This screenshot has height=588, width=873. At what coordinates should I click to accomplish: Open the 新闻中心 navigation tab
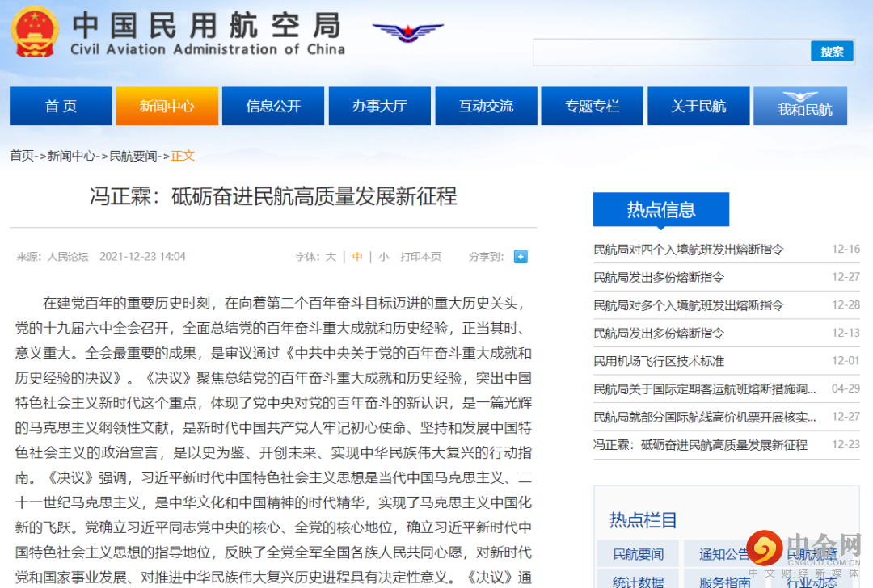click(x=167, y=106)
